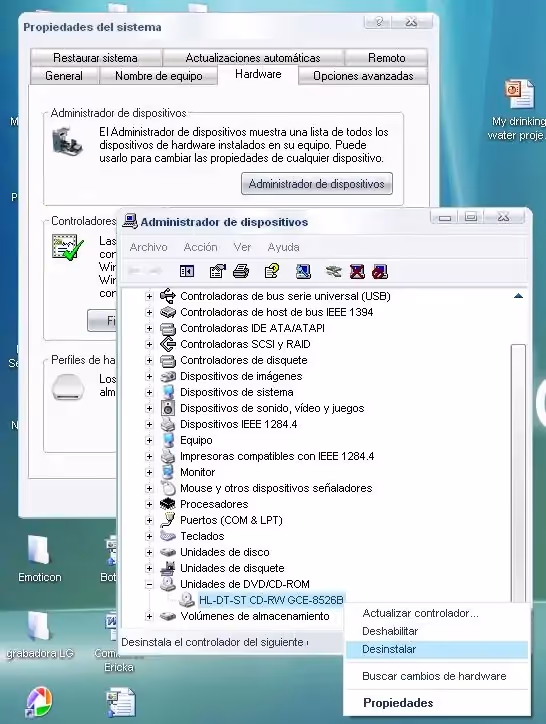
Task: Expand Controladoras IDE ATA/ATAPI node
Action: tap(149, 328)
